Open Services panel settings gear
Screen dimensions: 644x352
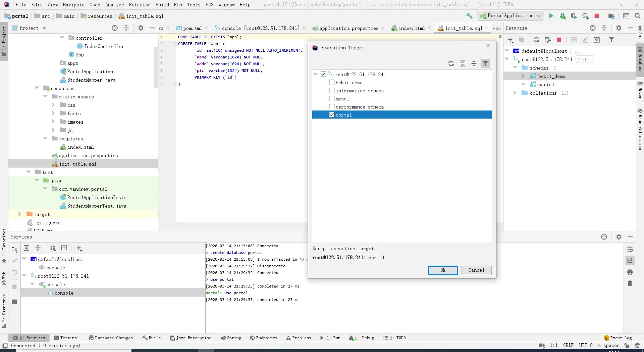(x=619, y=237)
